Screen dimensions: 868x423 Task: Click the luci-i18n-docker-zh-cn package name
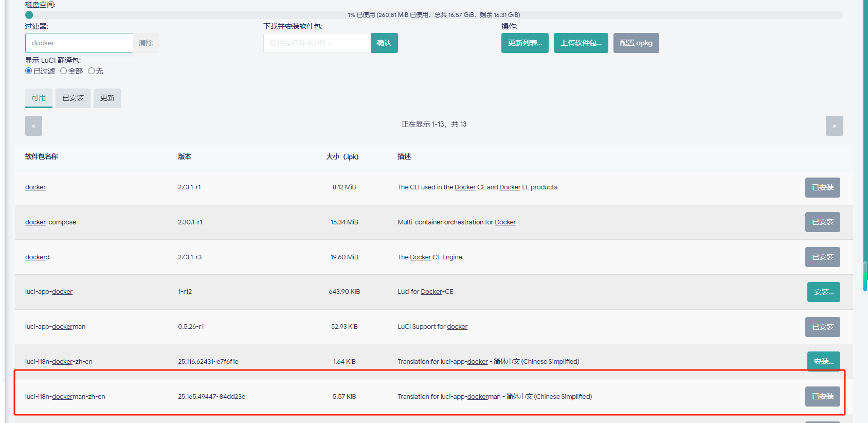tap(59, 362)
